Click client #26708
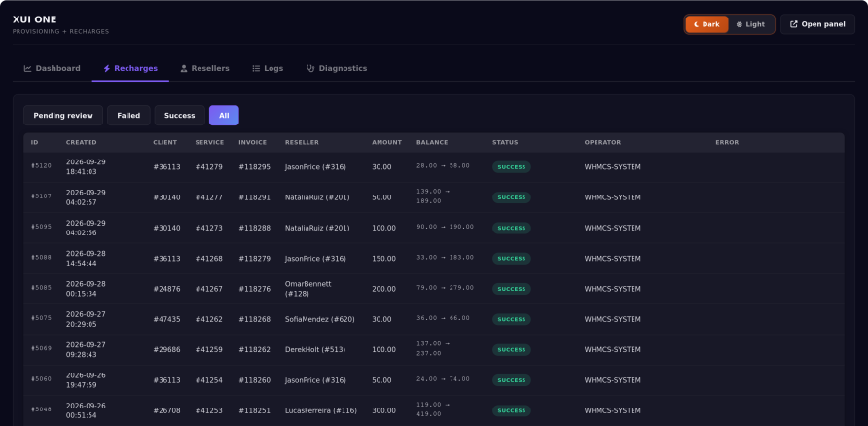Screen dimensions: 868x426 click(166, 411)
